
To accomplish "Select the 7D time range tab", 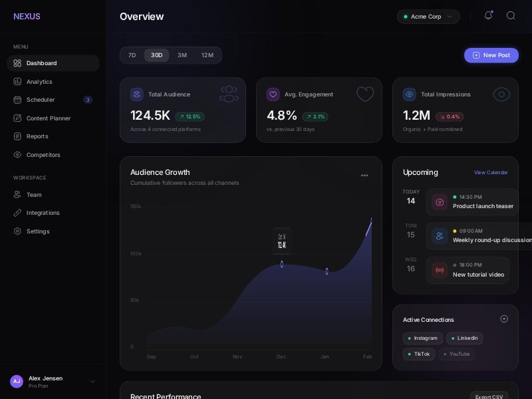I will click(x=132, y=55).
